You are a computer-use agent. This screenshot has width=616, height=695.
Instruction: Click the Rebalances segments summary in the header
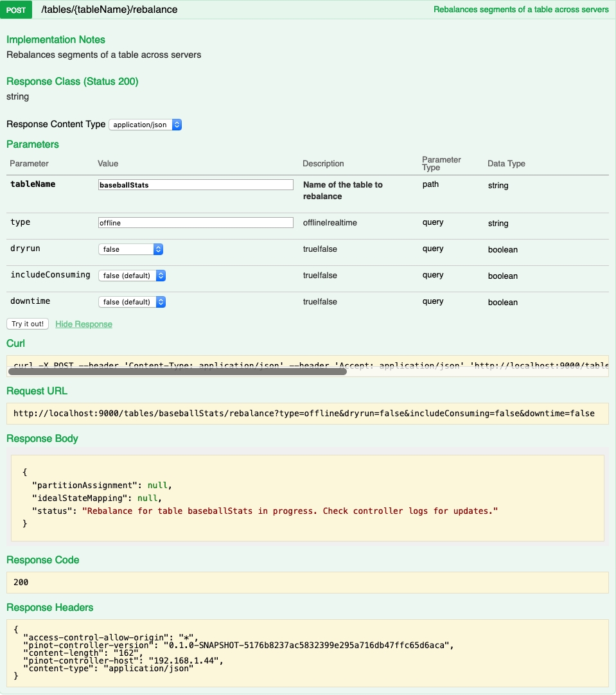tap(520, 10)
